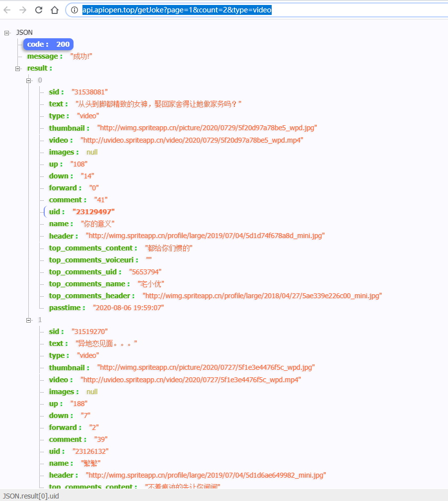Screen dimensions: 448x501
Task: Click top_comments_content value 都给你们惯的
Action: point(168,248)
